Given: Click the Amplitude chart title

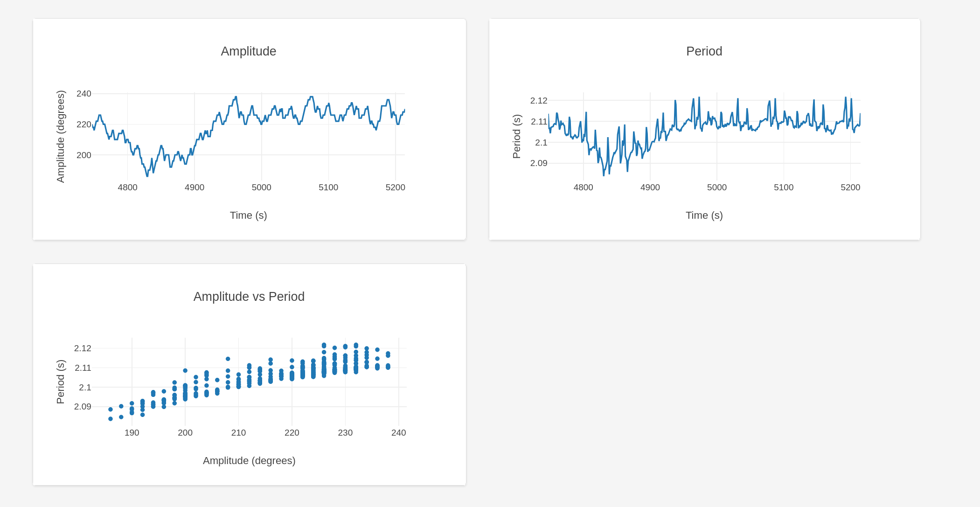Looking at the screenshot, I should click(248, 51).
